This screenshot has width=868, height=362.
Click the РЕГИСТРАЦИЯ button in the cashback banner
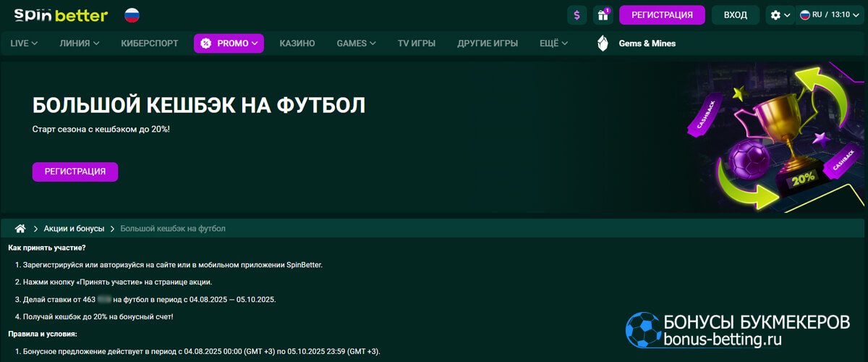click(x=75, y=172)
